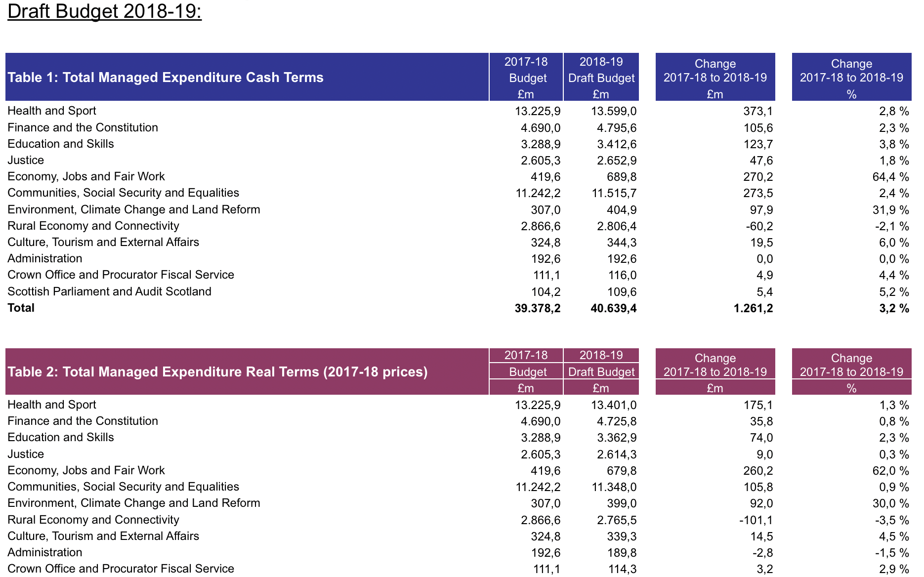This screenshot has width=924, height=577.
Task: Click the Table 1 '2017-18 Budget £m' column header
Action: point(526,78)
